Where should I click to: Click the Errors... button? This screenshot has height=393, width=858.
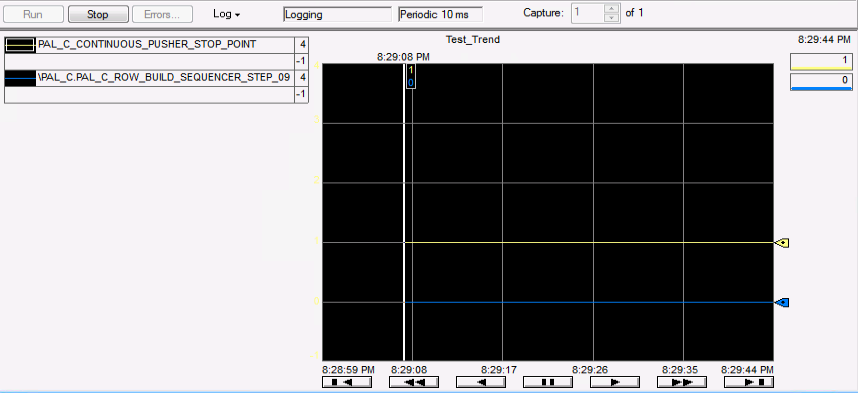(x=163, y=14)
